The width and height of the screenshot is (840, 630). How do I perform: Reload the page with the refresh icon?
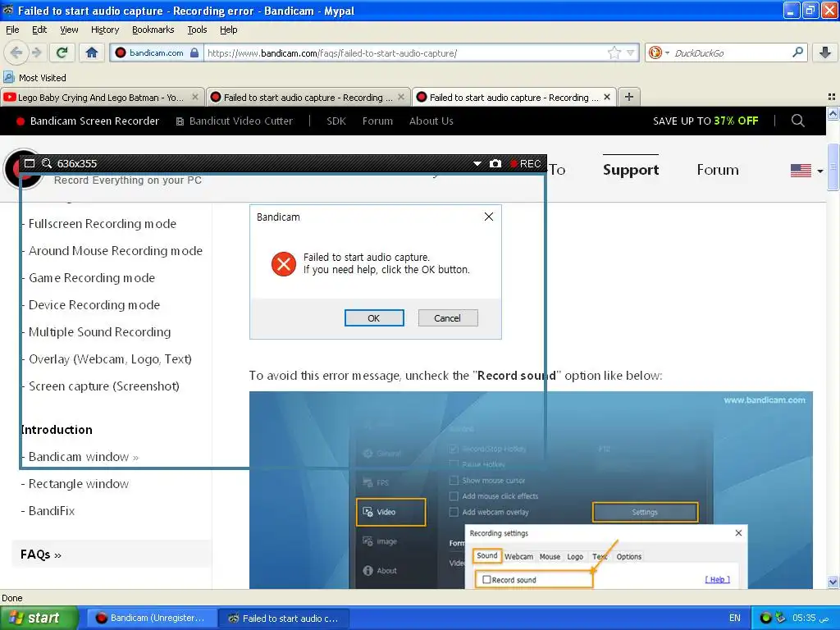tap(62, 52)
